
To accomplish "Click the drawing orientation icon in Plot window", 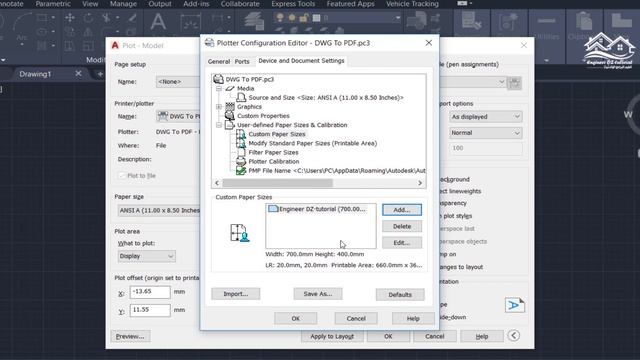I will 515,305.
